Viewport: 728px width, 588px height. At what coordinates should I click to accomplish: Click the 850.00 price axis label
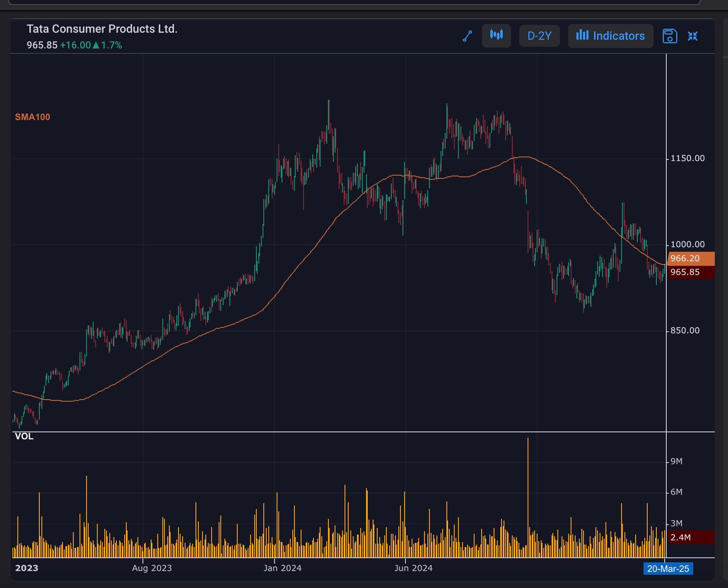(685, 330)
